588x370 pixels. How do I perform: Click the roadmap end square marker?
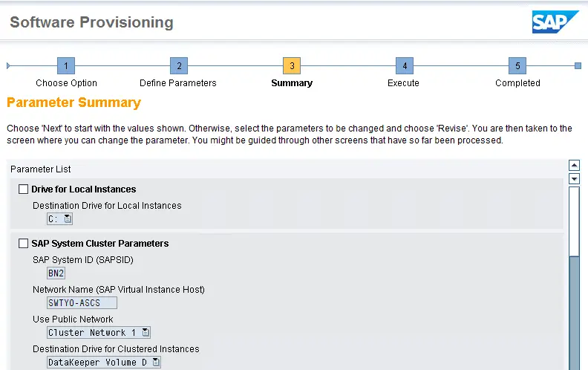[x=578, y=66]
